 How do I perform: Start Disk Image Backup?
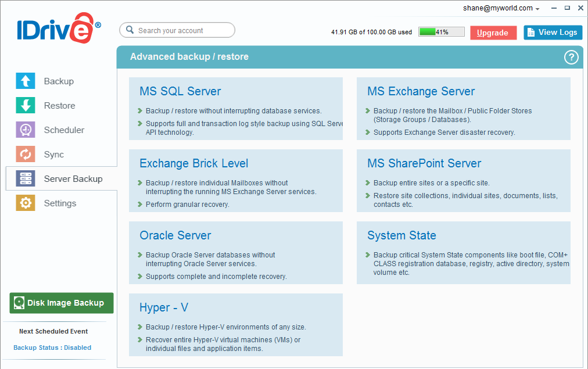(62, 303)
